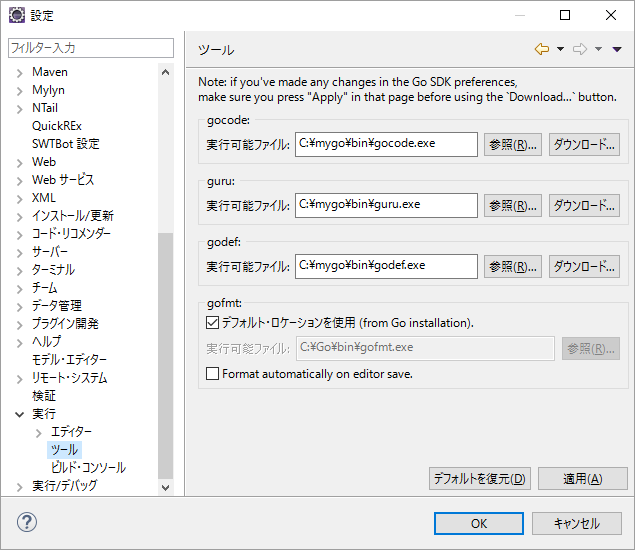The image size is (635, 550).
Task: Open the help question mark icon
Action: pyautogui.click(x=27, y=522)
